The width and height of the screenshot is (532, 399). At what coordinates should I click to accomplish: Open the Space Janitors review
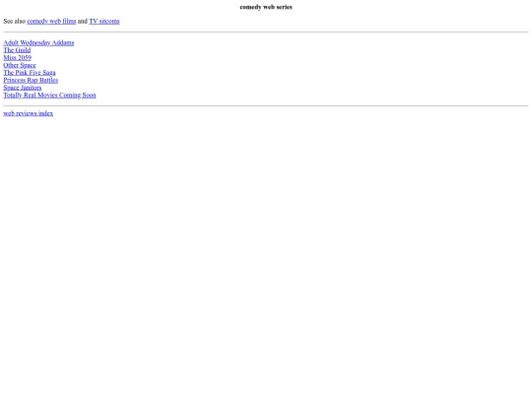pyautogui.click(x=23, y=88)
